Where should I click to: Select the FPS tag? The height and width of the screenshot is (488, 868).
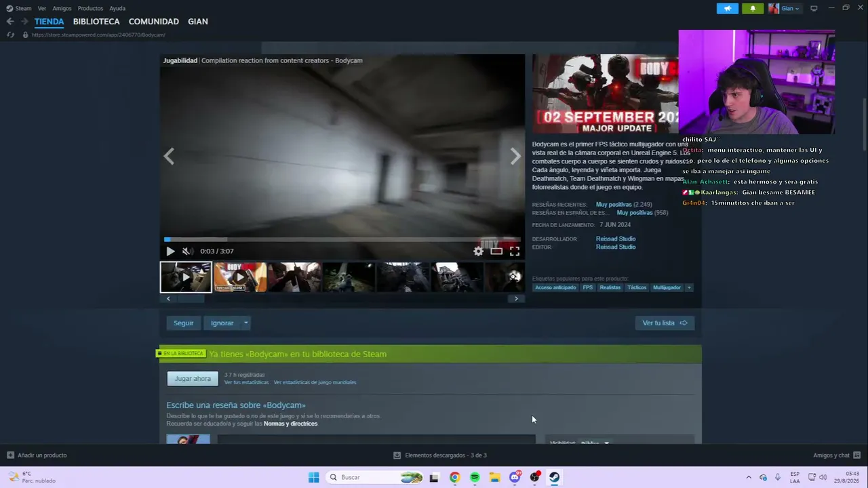588,287
